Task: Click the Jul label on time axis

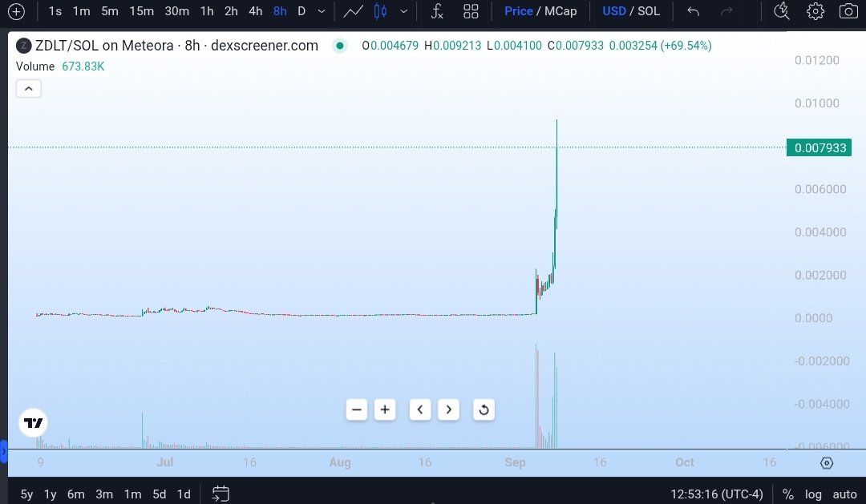Action: tap(164, 462)
